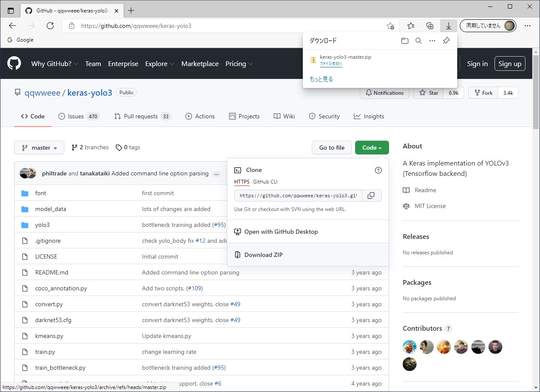Open downloads folder icon in download popup

(x=404, y=41)
